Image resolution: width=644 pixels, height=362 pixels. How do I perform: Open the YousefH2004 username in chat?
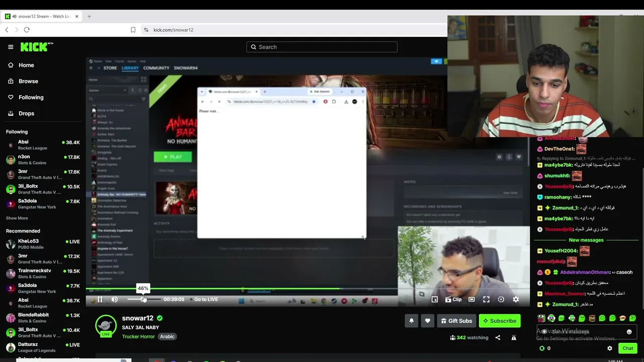tap(561, 251)
